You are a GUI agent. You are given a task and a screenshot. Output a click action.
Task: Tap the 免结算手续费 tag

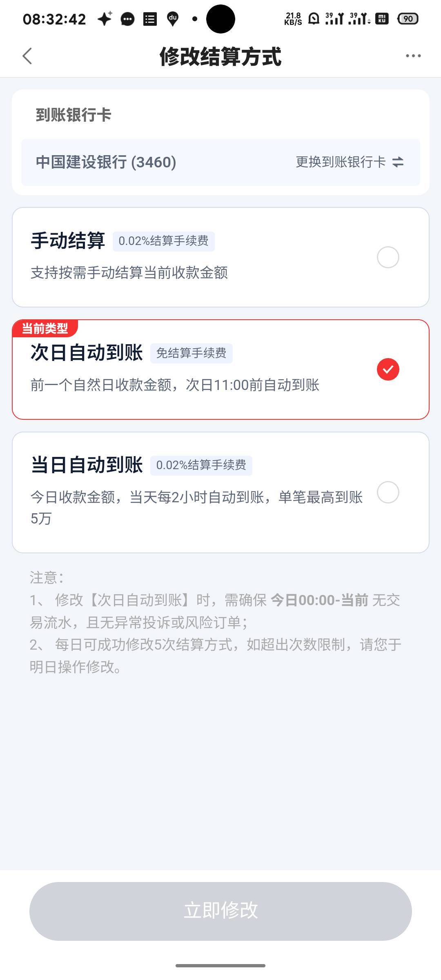point(191,353)
